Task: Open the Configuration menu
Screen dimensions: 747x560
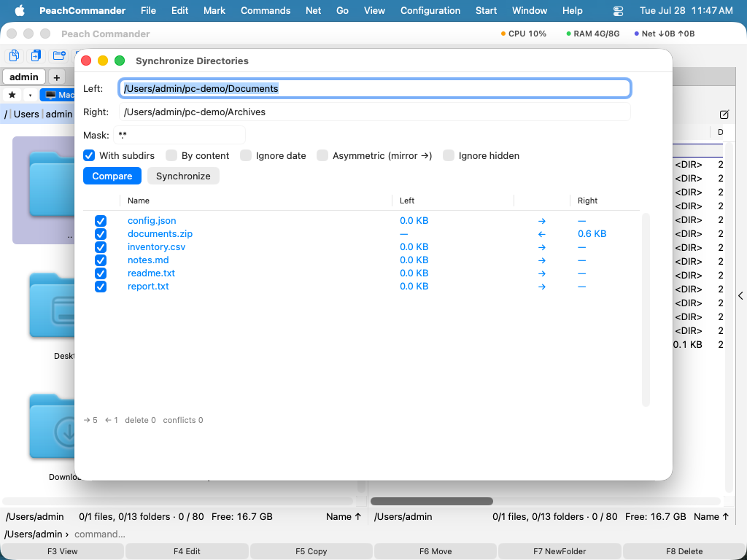Action: pyautogui.click(x=430, y=10)
